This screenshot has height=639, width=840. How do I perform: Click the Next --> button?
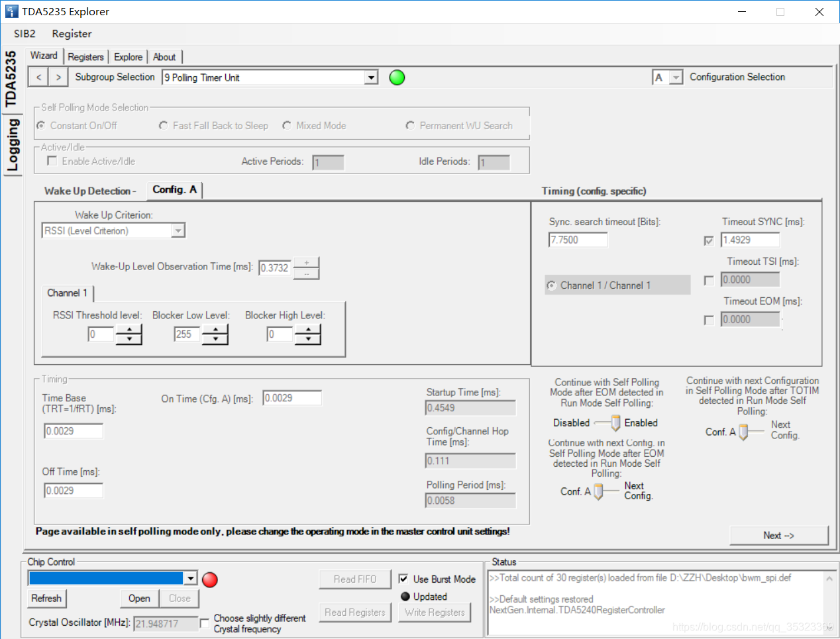click(x=778, y=535)
